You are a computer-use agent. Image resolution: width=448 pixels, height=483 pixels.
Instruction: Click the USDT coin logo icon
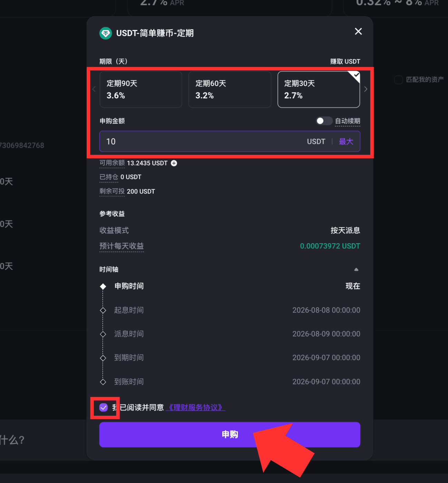[x=106, y=33]
